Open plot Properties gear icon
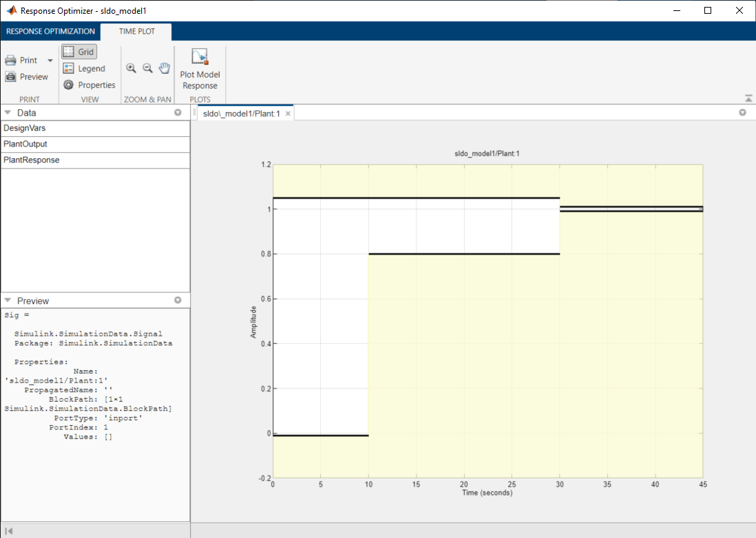 tap(69, 85)
